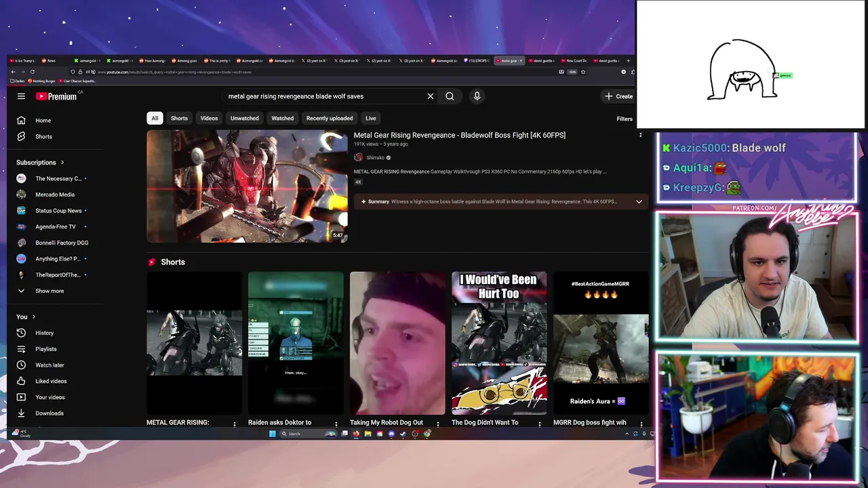Screen dimensions: 868x488
Task: Open options for METAL GEAR RISING short
Action: coord(235,424)
